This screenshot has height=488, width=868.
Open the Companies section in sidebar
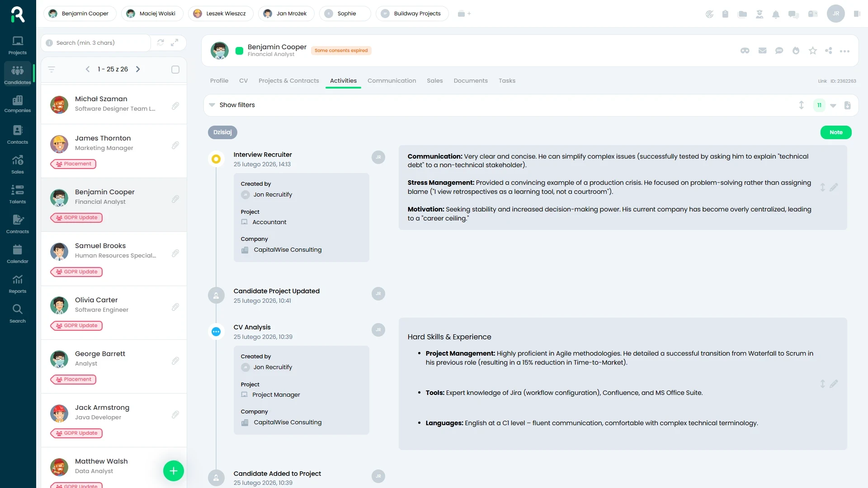pyautogui.click(x=17, y=104)
